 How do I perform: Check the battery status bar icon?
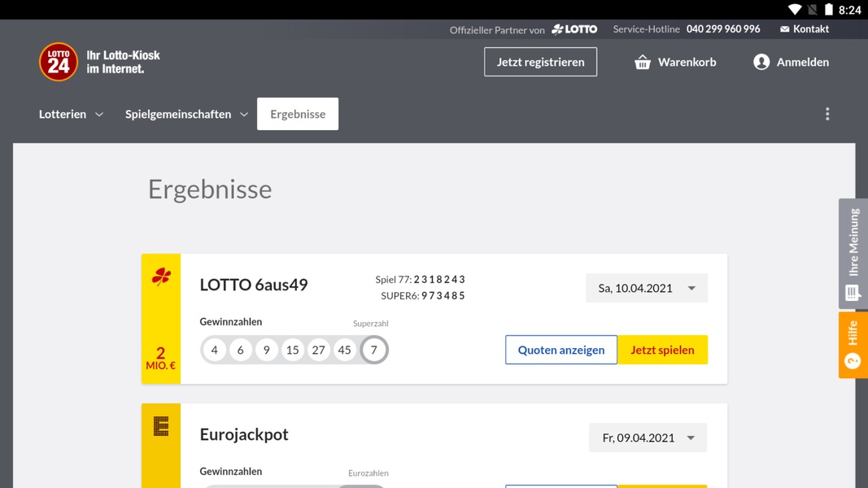pos(829,10)
